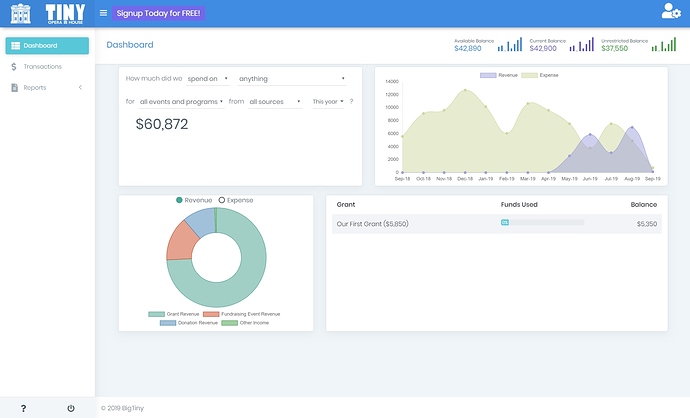Open the user settings account icon
Screen dimensions: 690x418
pos(671,11)
